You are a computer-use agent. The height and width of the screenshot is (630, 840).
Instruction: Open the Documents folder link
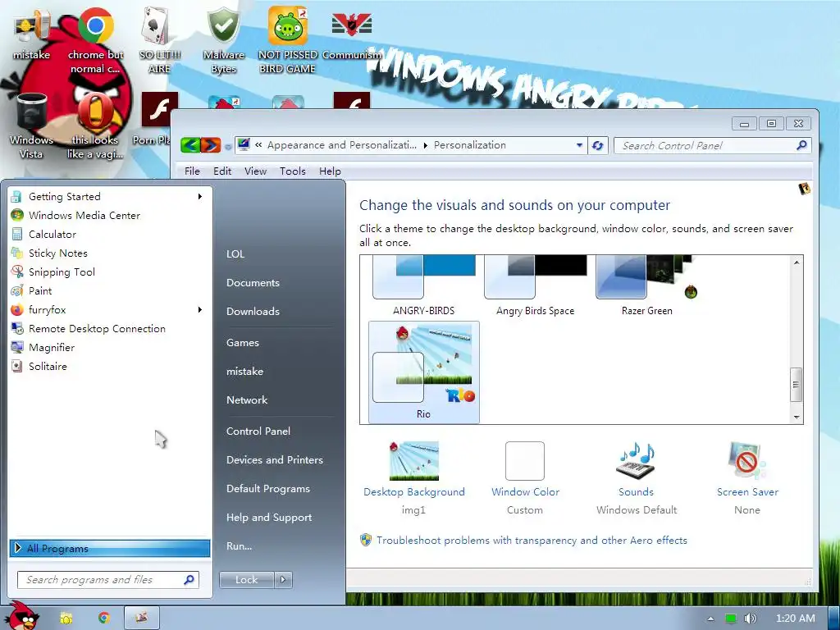[253, 283]
